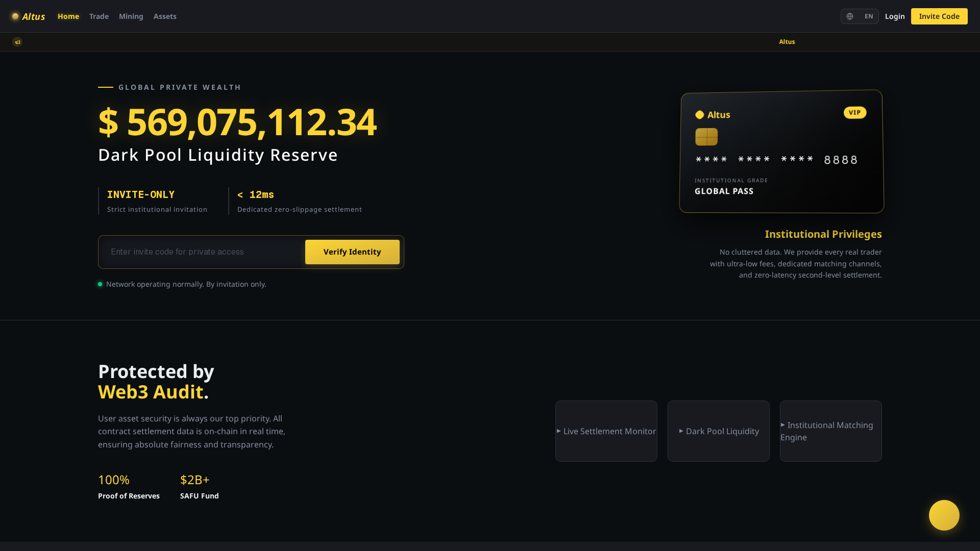Open the Live Settlement Monitor card
Viewport: 980px width, 551px height.
[x=606, y=431]
